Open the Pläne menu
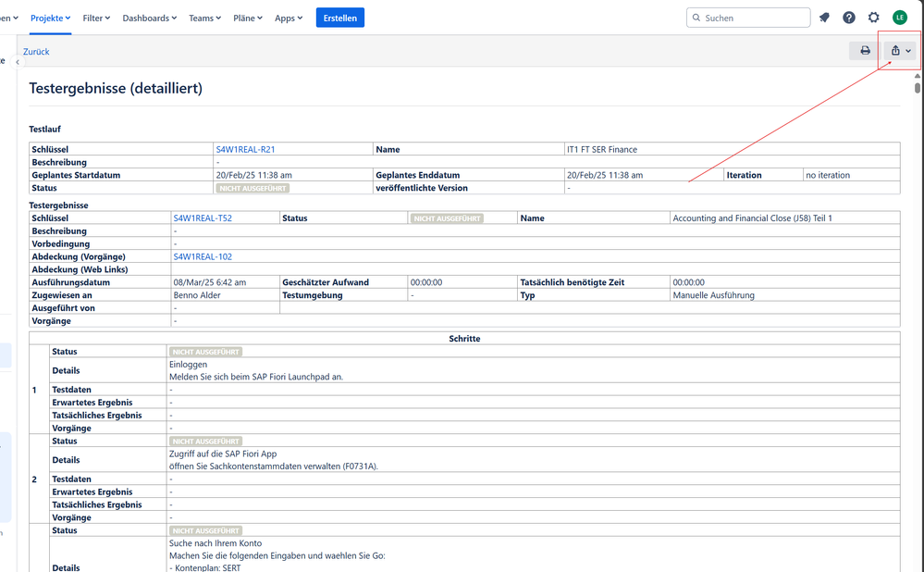Screen dimensions: 924x572 coord(247,18)
